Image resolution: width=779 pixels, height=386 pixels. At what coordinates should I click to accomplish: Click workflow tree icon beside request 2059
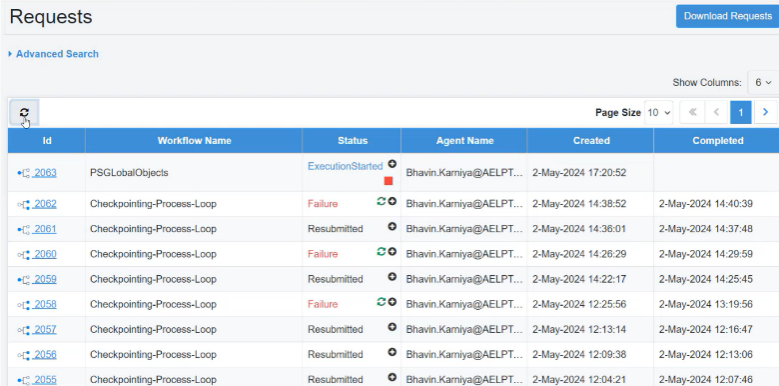tap(23, 279)
